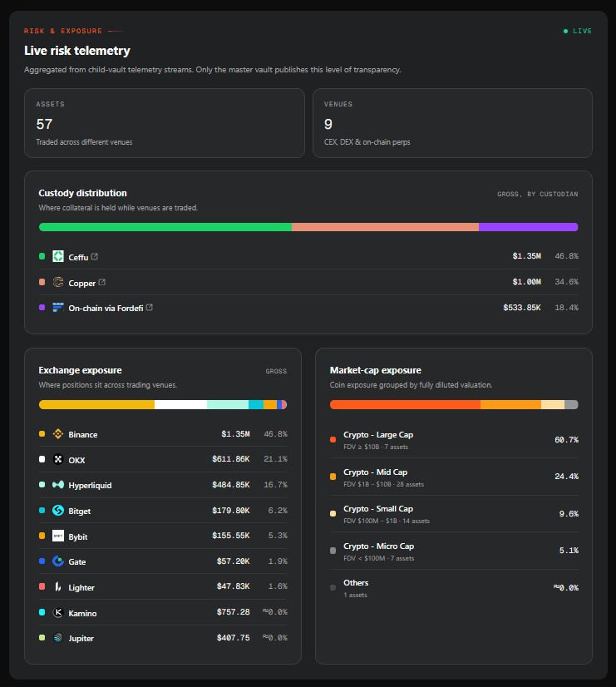Select the Bitget exchange name
616x687 pixels.
pyautogui.click(x=79, y=512)
